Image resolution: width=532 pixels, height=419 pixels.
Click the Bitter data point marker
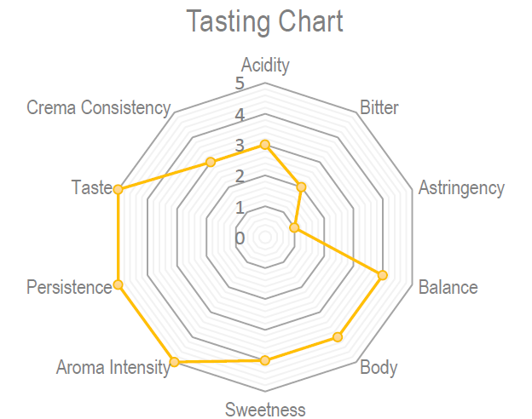(x=301, y=186)
